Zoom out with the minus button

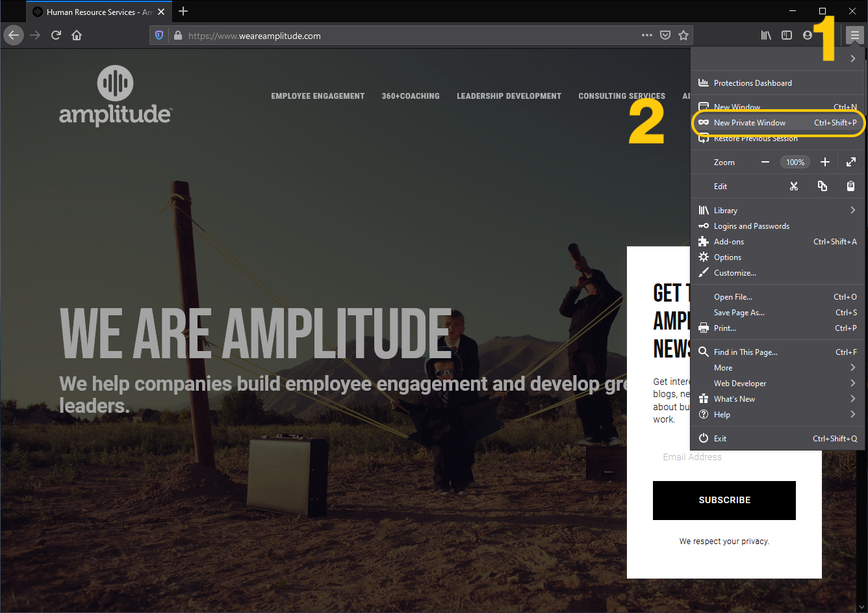coord(765,162)
